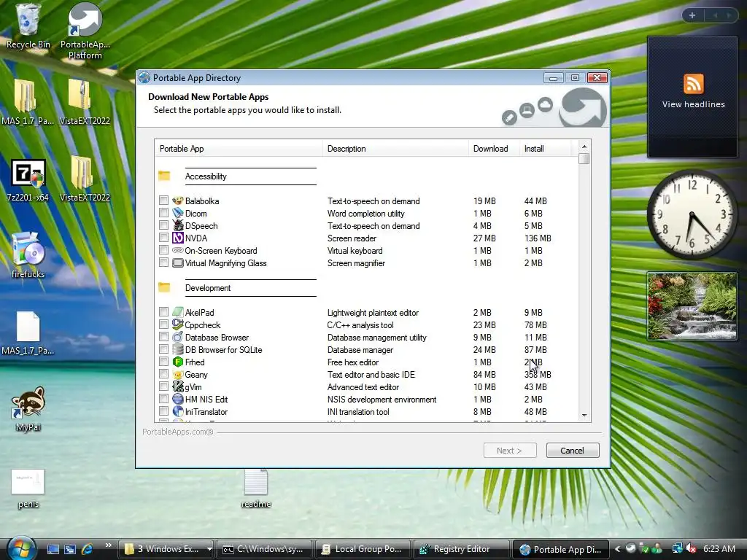Viewport: 747px width, 560px height.
Task: Click the Geany app icon
Action: click(178, 375)
